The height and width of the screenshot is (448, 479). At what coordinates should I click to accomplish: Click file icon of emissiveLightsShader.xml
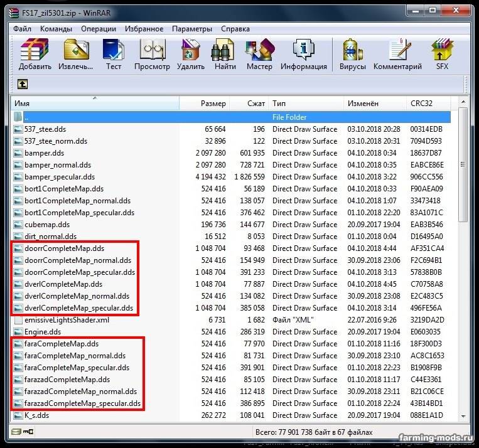click(18, 320)
